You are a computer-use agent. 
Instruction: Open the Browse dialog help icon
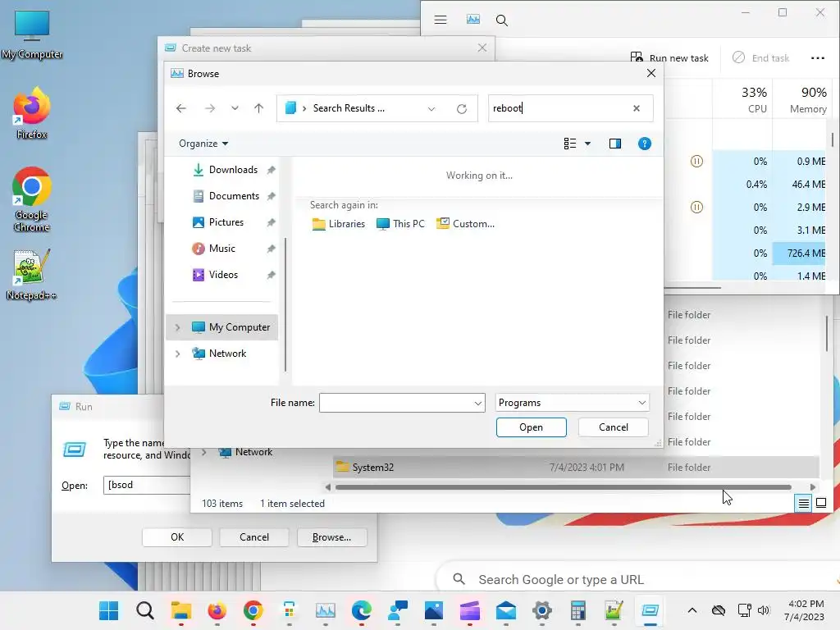tap(645, 144)
